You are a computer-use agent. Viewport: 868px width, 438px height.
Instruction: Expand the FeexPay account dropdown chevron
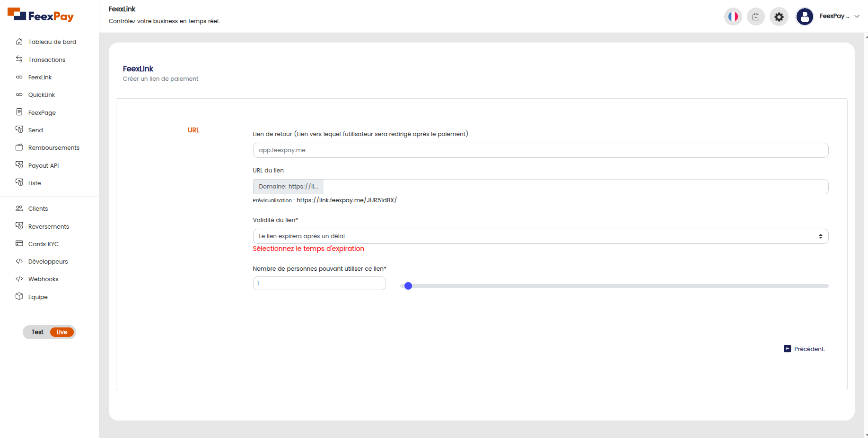857,16
